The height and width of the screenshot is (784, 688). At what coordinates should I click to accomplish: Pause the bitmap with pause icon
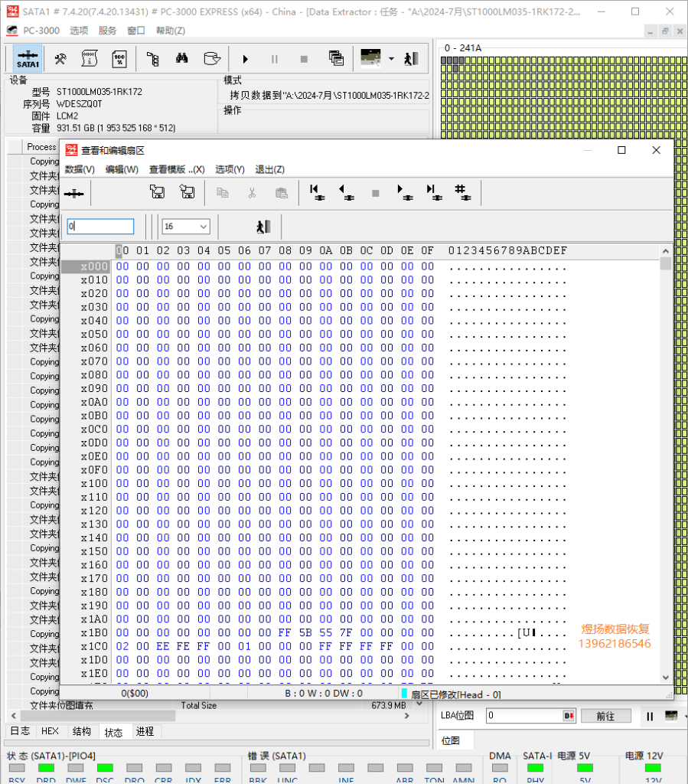click(x=650, y=716)
